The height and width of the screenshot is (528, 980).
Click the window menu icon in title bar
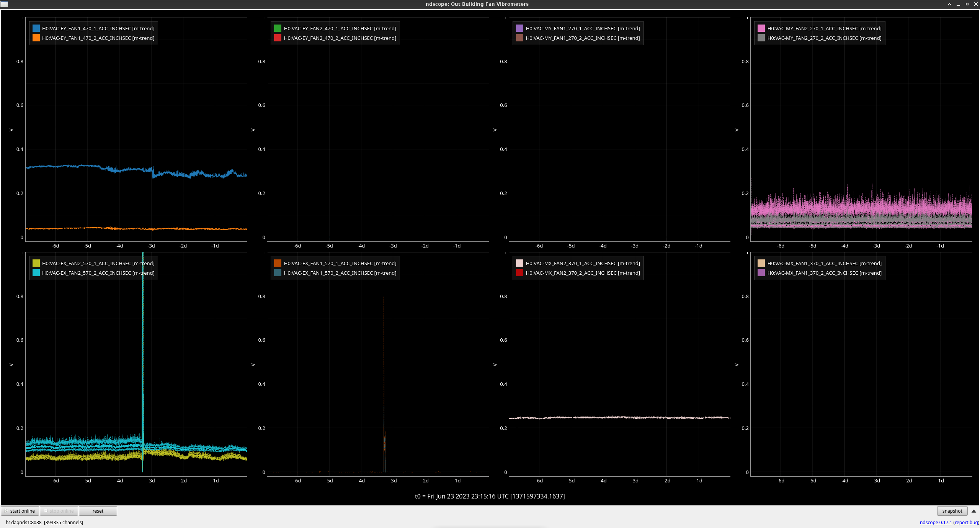tap(4, 4)
